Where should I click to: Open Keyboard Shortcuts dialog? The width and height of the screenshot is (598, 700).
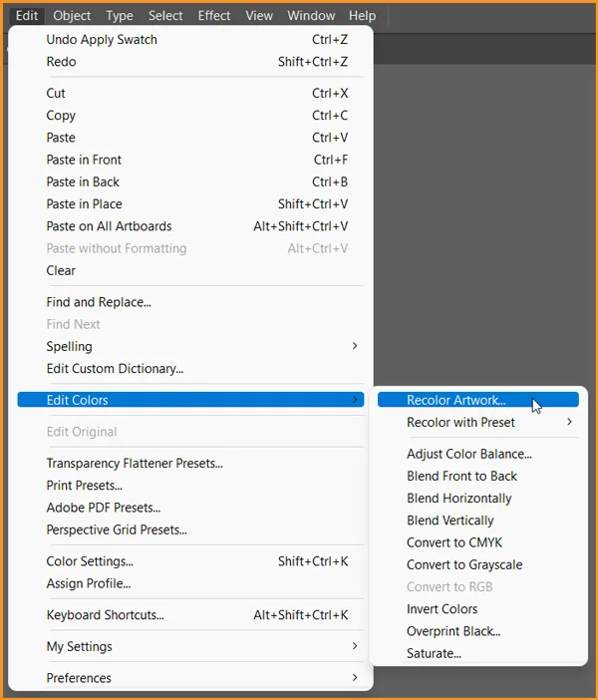tap(105, 615)
